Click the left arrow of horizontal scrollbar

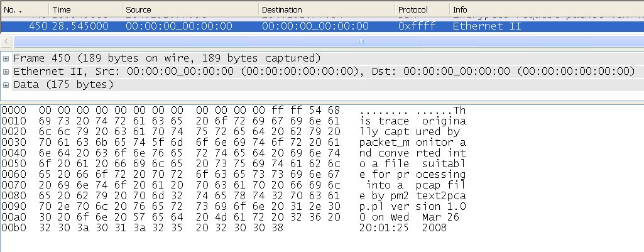(5, 41)
